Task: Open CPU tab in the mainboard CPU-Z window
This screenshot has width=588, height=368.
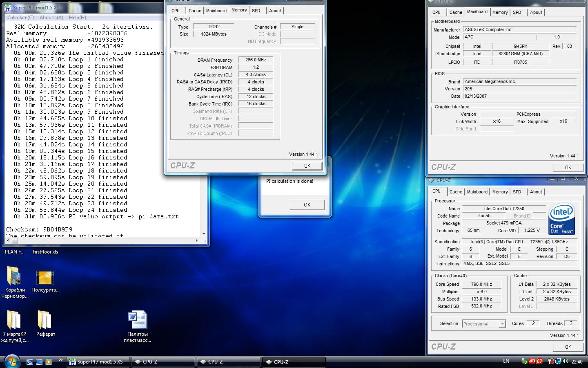Action: tap(437, 12)
